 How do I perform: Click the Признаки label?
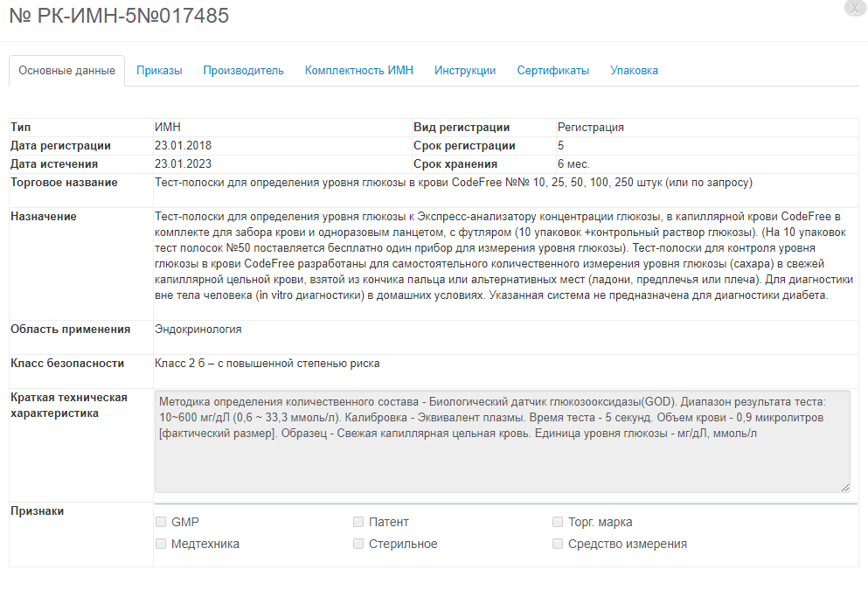click(x=37, y=511)
